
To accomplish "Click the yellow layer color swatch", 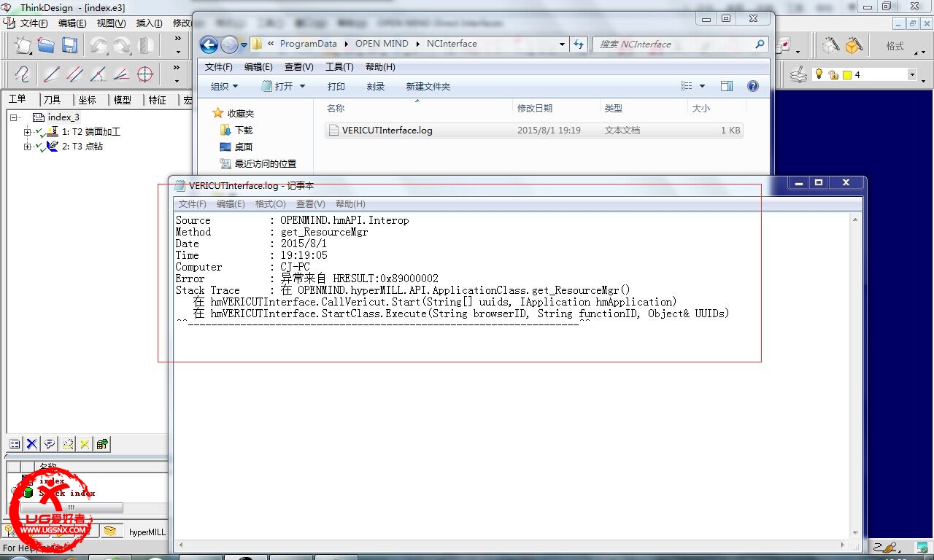I will click(847, 75).
